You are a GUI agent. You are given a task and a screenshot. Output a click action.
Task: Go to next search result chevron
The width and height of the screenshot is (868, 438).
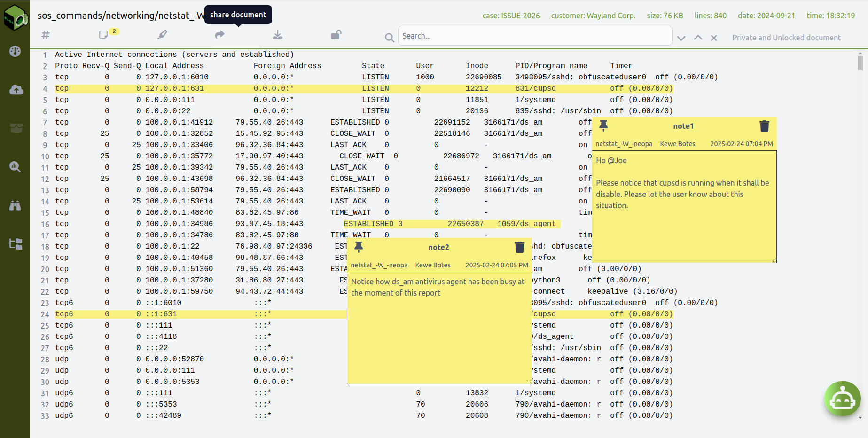click(x=681, y=38)
